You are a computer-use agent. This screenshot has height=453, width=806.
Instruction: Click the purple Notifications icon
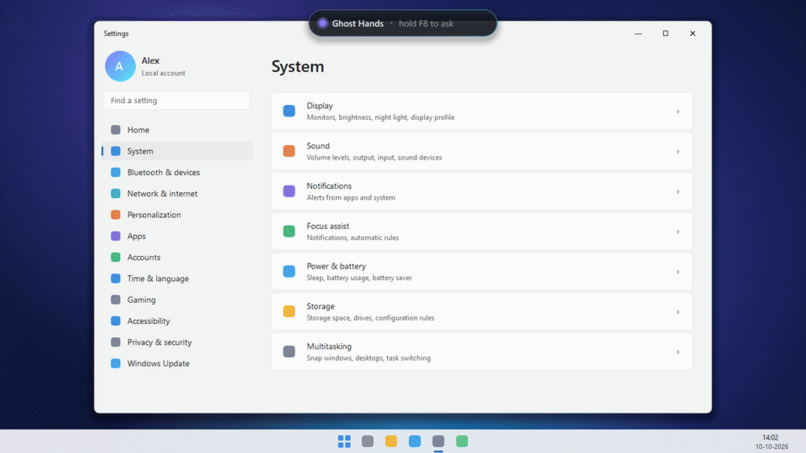[289, 191]
